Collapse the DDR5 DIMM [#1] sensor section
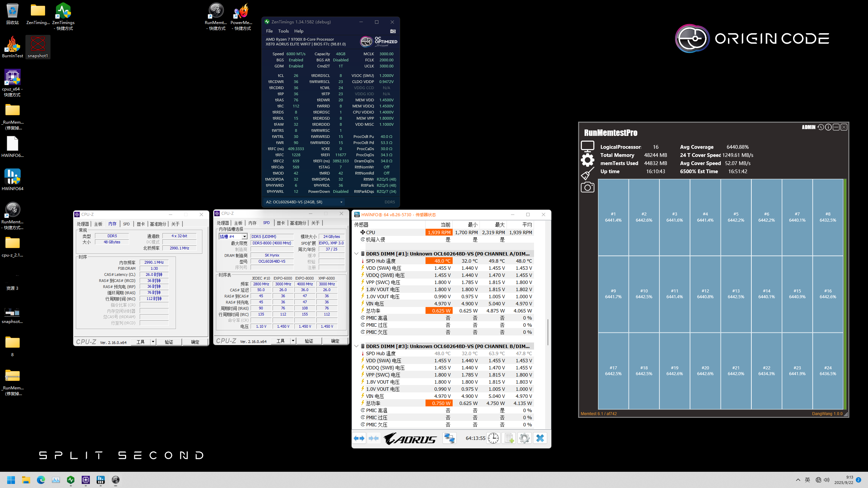This screenshot has height=488, width=868. click(x=356, y=253)
